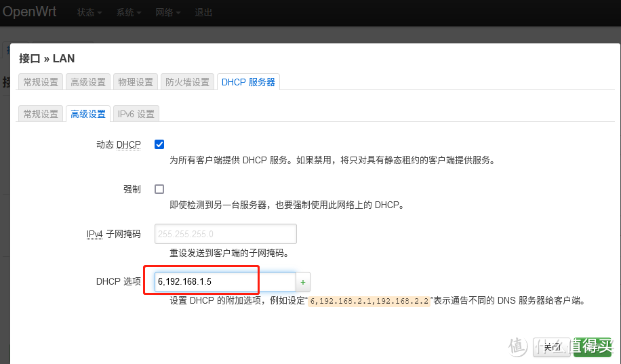Click the 关闭 button
This screenshot has height=364, width=621.
[x=551, y=347]
